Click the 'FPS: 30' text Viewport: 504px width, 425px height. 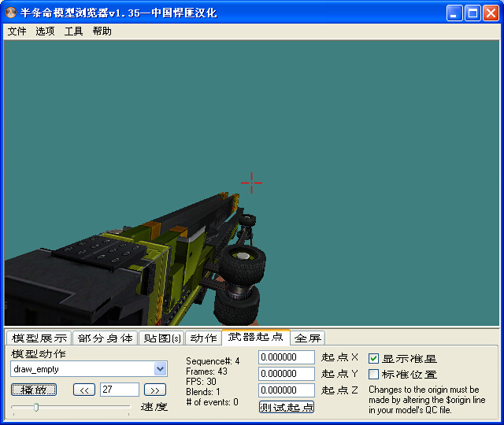tap(202, 382)
